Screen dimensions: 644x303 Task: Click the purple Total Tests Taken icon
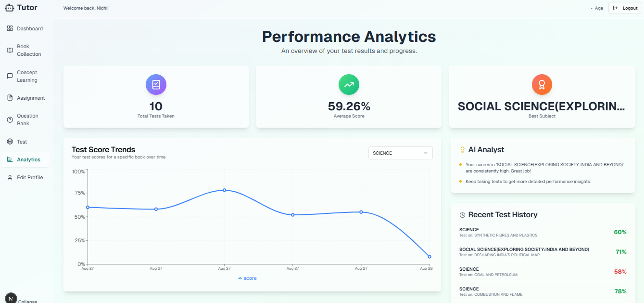pyautogui.click(x=155, y=84)
